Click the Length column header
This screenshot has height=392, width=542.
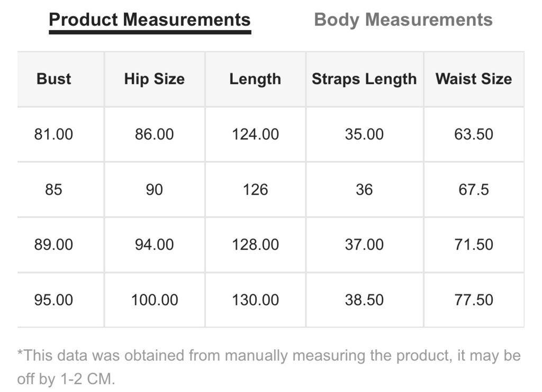[255, 79]
